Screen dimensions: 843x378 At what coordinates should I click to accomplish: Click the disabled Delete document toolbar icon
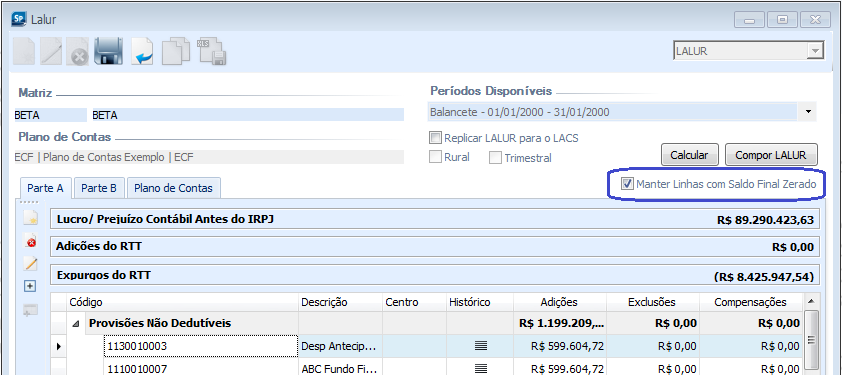point(78,52)
